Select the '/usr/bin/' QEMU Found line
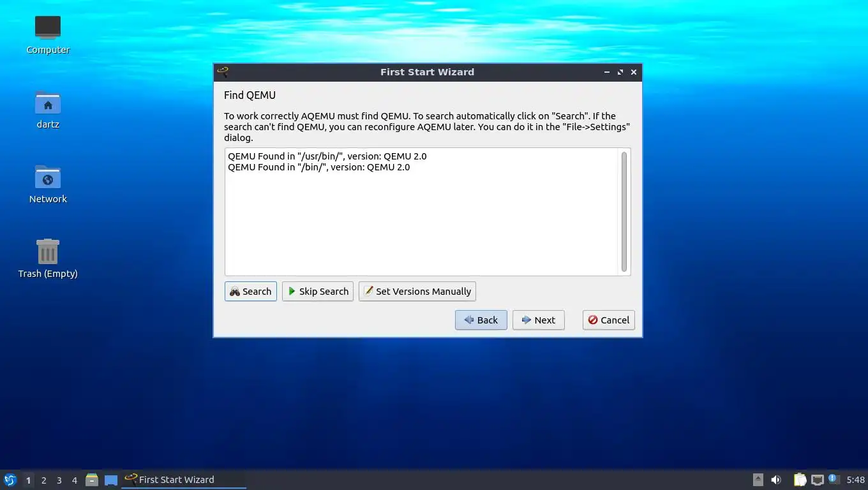This screenshot has height=490, width=868. pos(327,156)
